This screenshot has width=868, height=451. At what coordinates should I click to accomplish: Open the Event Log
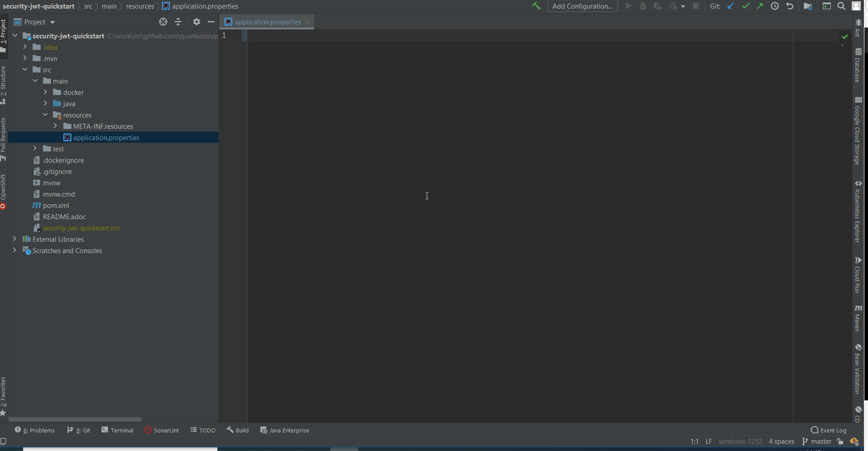(833, 430)
